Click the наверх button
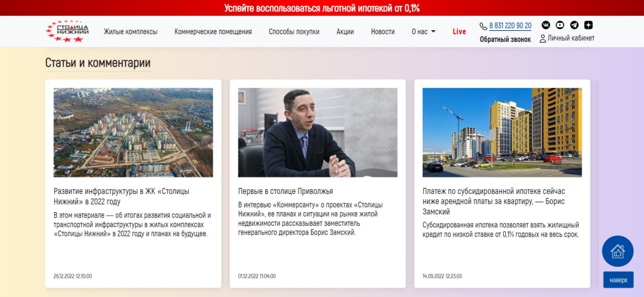 [x=618, y=280]
